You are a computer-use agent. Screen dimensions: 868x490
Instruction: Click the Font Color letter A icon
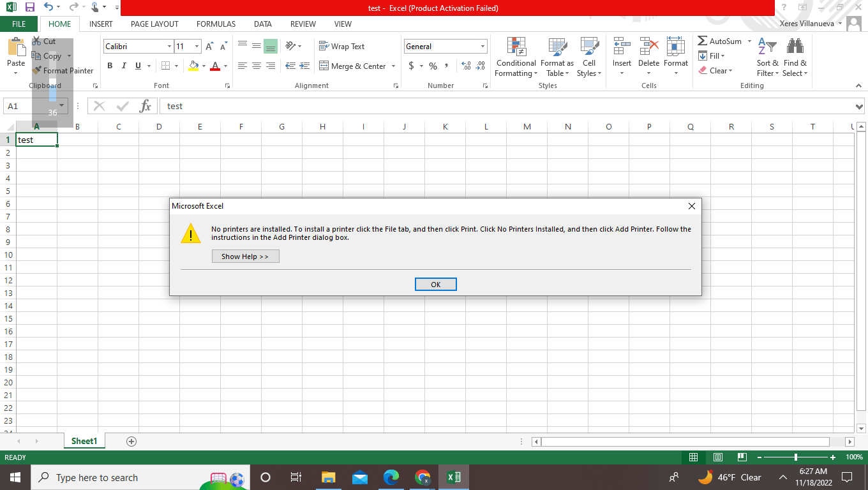(215, 66)
